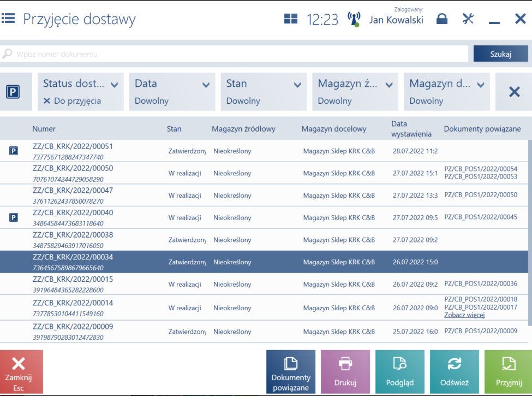The height and width of the screenshot is (396, 532).
Task: Minimize the application window
Action: [x=494, y=22]
